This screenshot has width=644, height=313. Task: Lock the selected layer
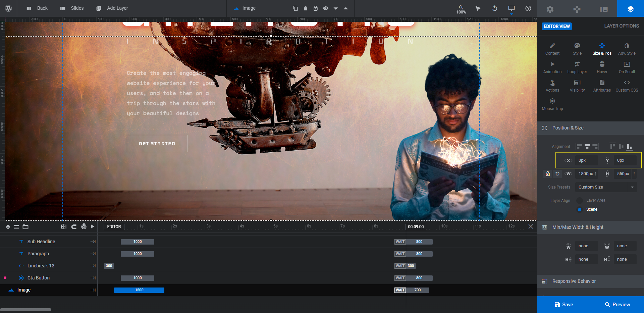coord(316,8)
